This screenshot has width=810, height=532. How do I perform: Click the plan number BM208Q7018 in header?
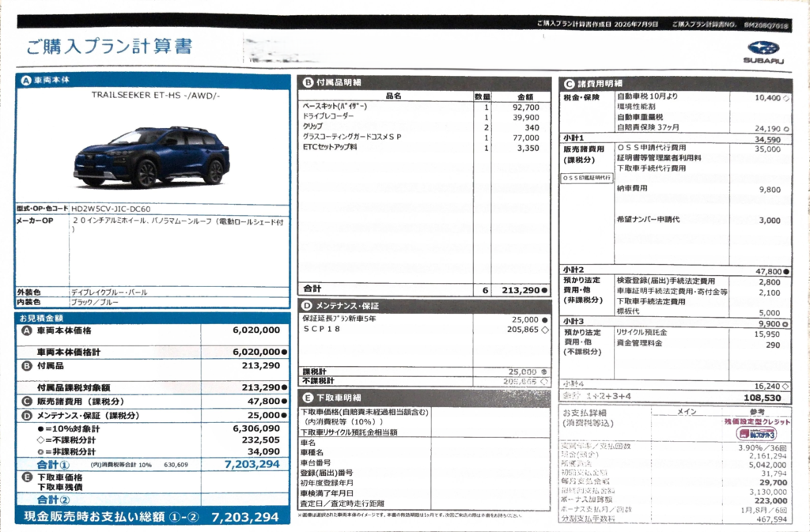[766, 25]
